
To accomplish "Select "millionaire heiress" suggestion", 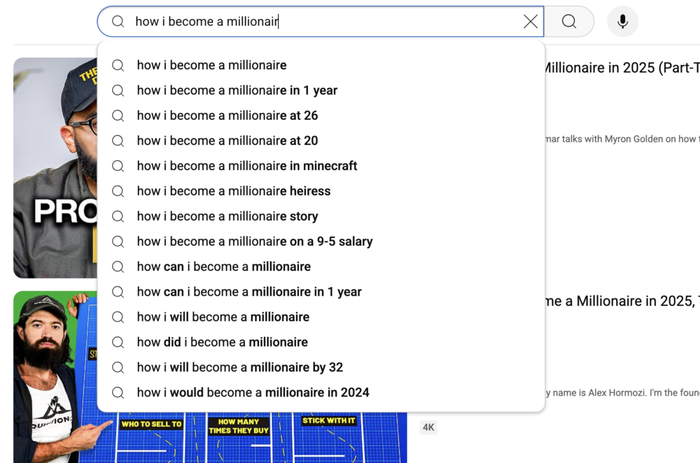I will 233,191.
